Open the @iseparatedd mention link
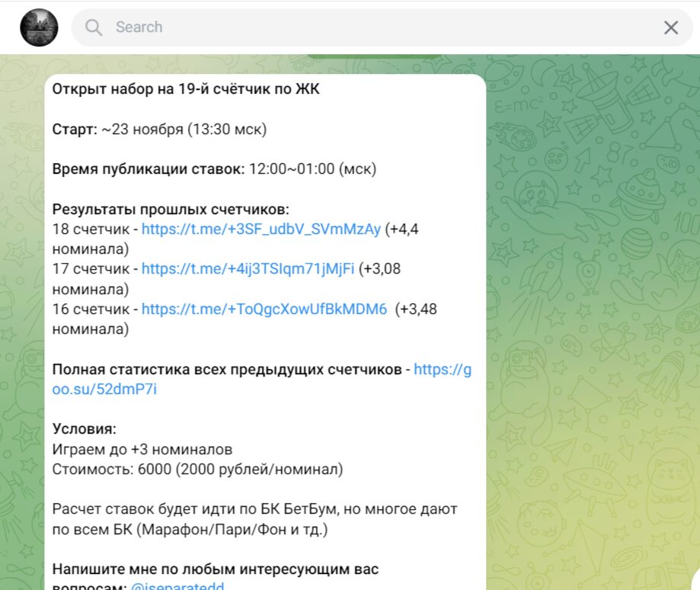The width and height of the screenshot is (700, 590). click(177, 585)
